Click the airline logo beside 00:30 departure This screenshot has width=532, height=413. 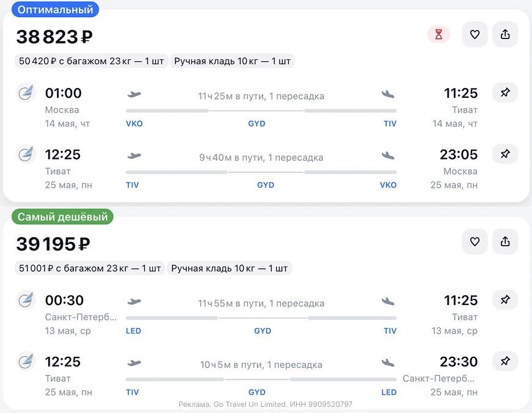click(x=26, y=300)
